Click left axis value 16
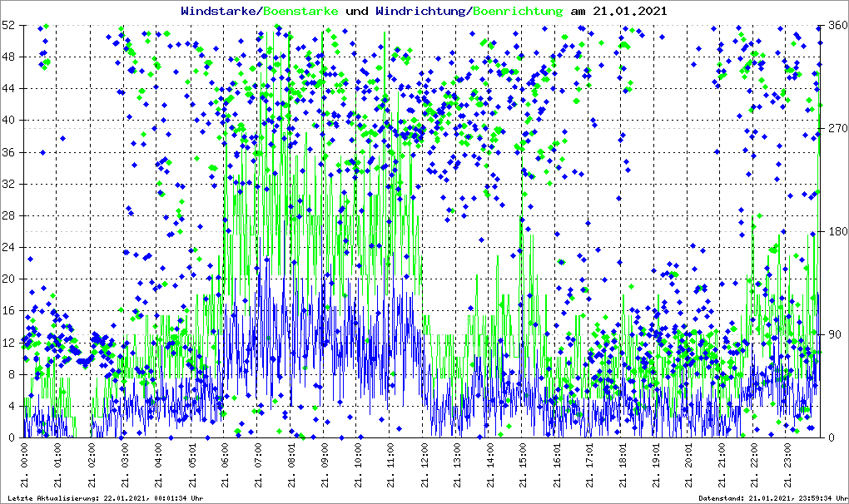 (7, 311)
